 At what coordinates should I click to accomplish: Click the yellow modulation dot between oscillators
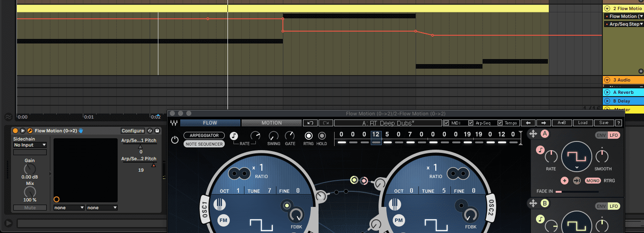click(x=354, y=180)
